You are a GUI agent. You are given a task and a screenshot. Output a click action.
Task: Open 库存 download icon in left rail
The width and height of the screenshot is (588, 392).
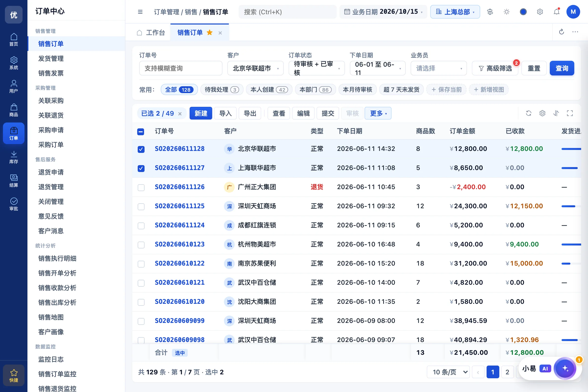pos(14,157)
